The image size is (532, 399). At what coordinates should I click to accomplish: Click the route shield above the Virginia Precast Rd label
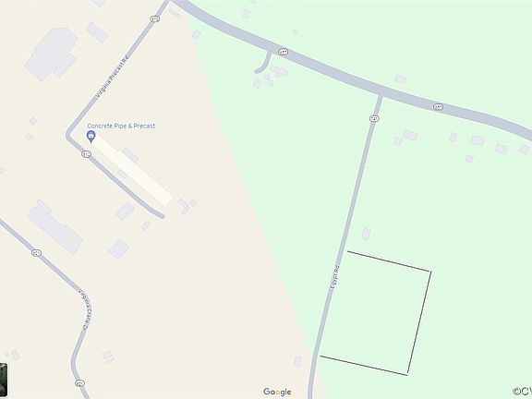point(155,19)
